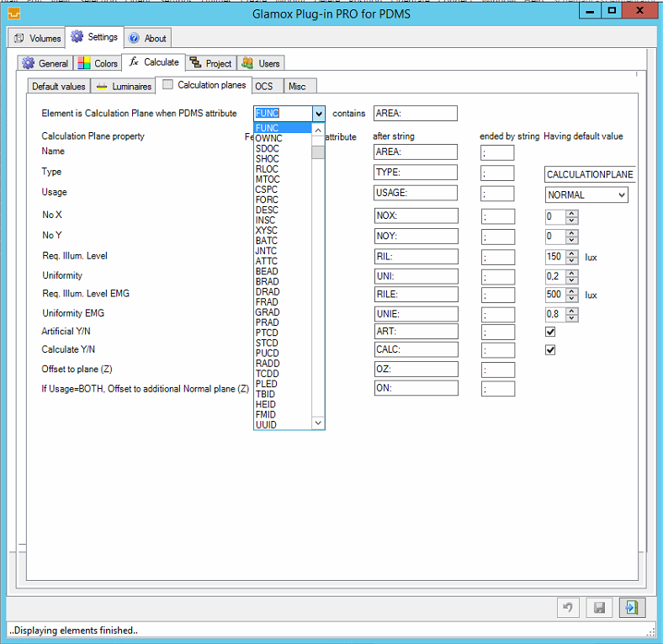Screen dimensions: 663x644
Task: Click the Name after string AREA: field
Action: pos(416,152)
